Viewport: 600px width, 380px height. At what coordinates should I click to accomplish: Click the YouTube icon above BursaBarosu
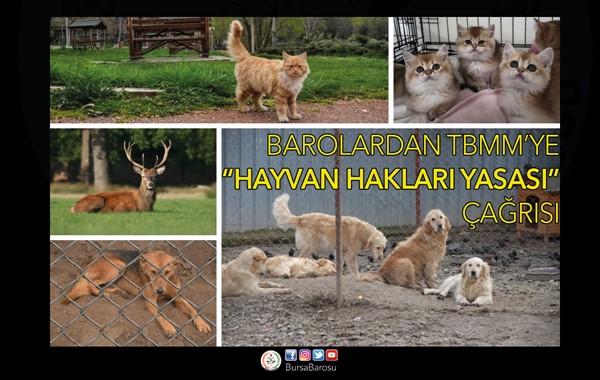click(x=332, y=355)
